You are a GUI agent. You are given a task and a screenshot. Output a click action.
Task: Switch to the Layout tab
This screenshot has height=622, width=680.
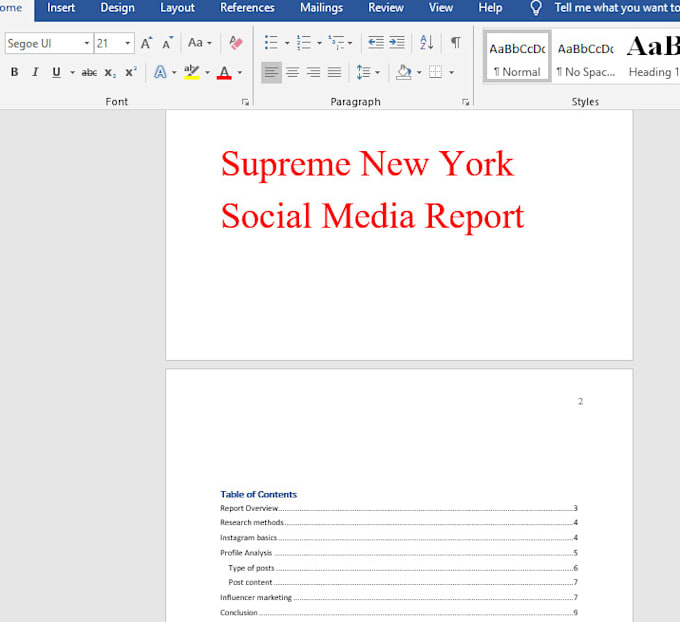tap(177, 8)
